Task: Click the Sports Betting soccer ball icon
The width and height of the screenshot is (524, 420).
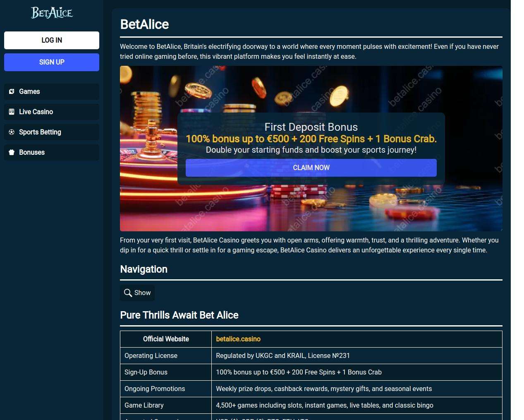Action: coord(12,132)
